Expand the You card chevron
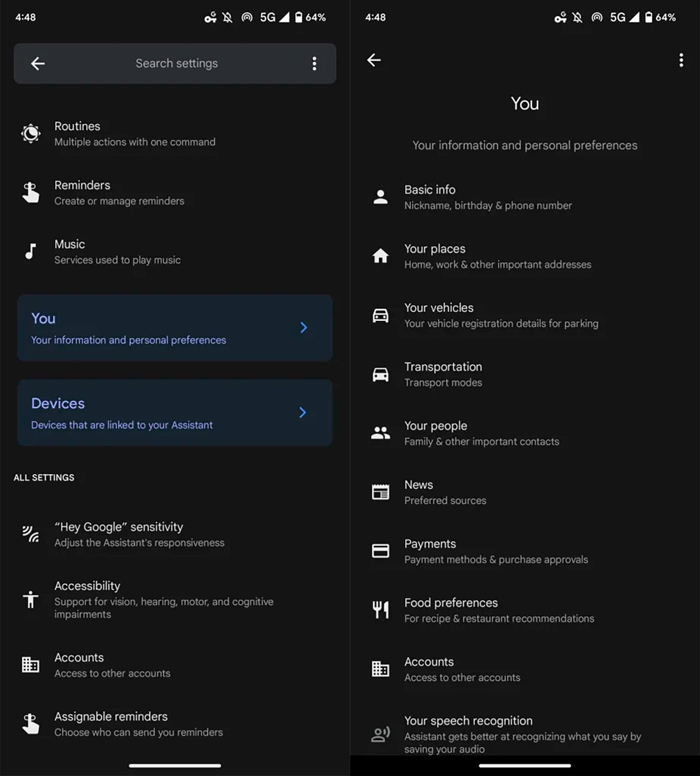This screenshot has width=700, height=776. tap(304, 328)
